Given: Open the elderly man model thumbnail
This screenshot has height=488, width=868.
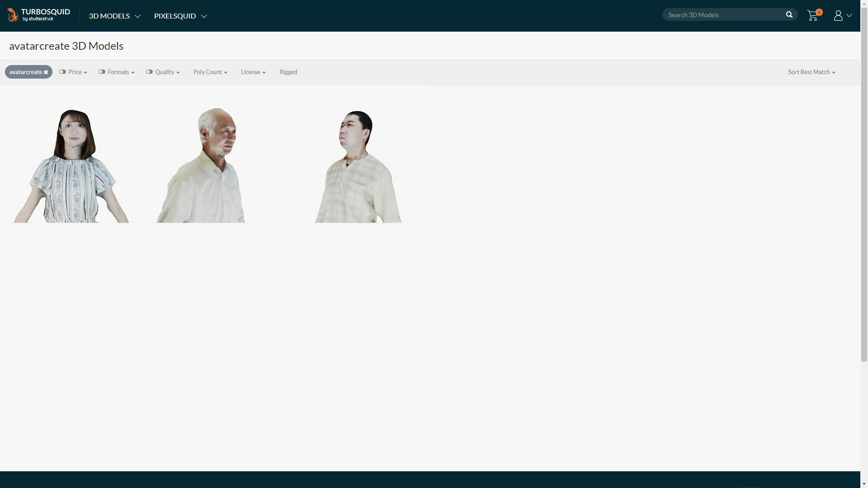Looking at the screenshot, I should pos(215,155).
